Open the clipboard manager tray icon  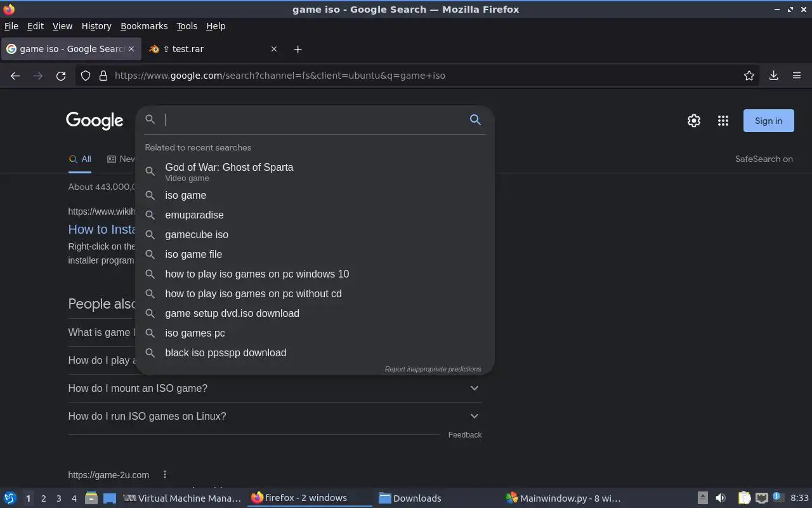click(x=744, y=498)
